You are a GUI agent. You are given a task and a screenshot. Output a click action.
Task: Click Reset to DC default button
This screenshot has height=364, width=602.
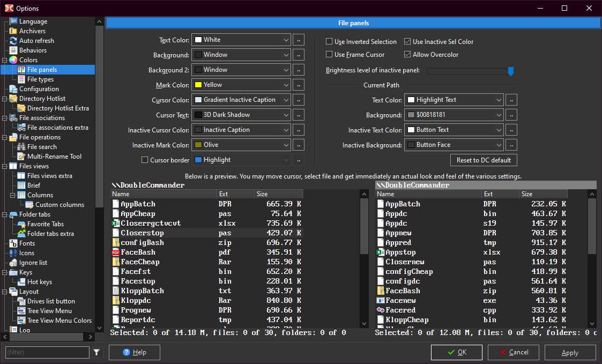484,160
